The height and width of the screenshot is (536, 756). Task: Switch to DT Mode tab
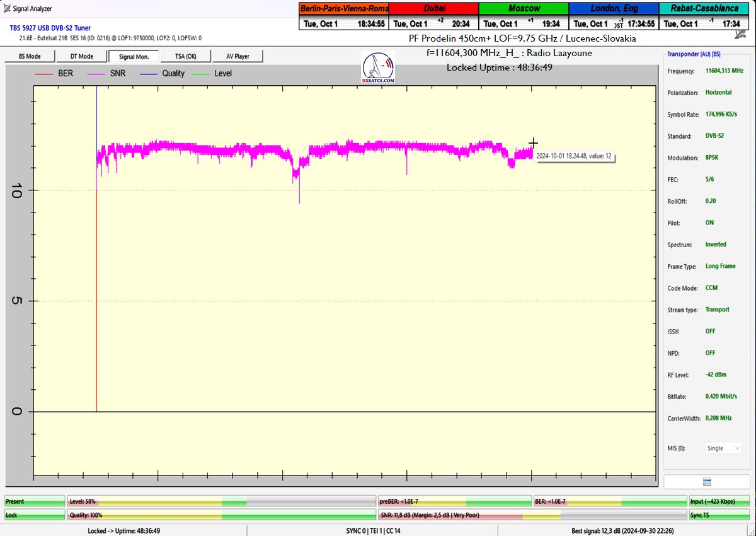(x=81, y=57)
